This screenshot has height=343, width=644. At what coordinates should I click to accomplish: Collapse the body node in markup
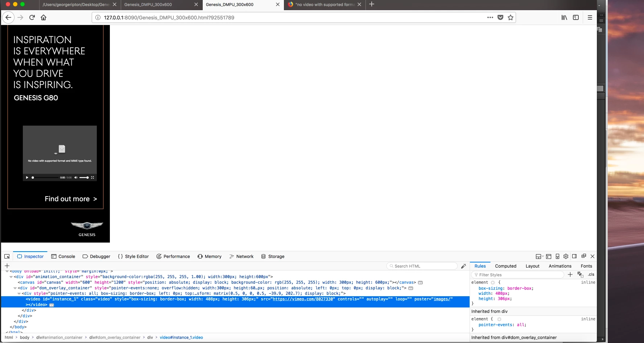[7, 271]
